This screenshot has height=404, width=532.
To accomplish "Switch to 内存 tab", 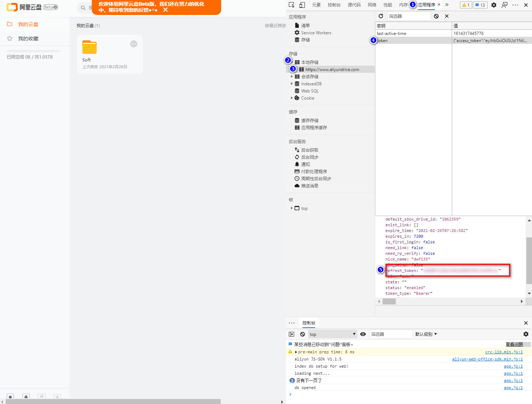I will click(403, 5).
